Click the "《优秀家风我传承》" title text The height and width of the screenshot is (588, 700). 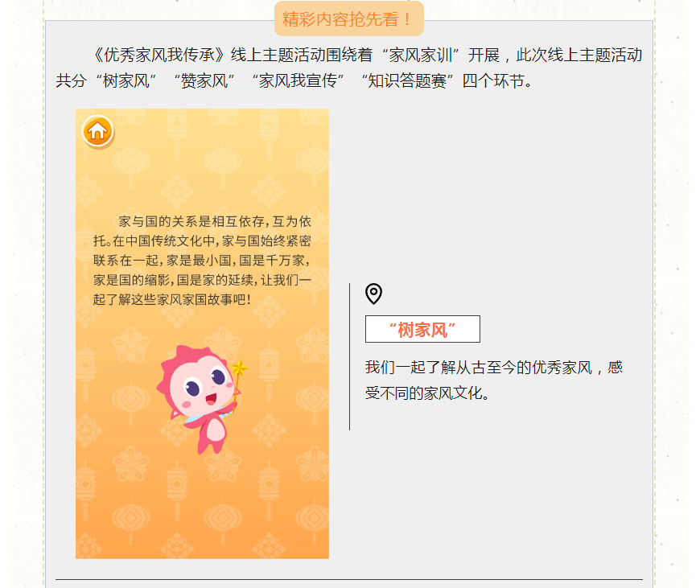click(159, 56)
